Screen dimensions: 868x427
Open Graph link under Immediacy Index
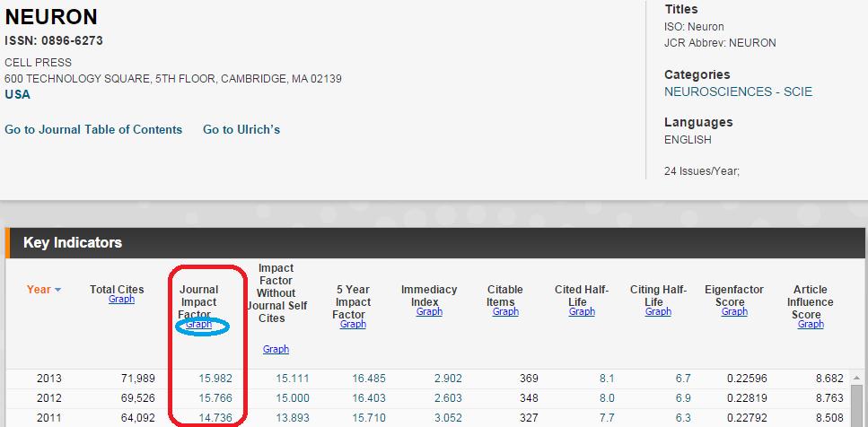click(x=429, y=312)
